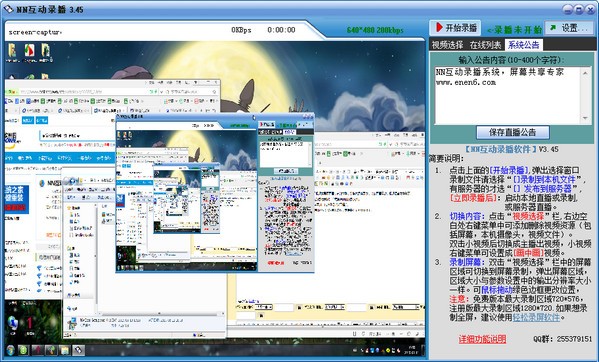This screenshot has height=362, width=599.
Task: Close the NN互动录播 window
Action: tap(590, 10)
